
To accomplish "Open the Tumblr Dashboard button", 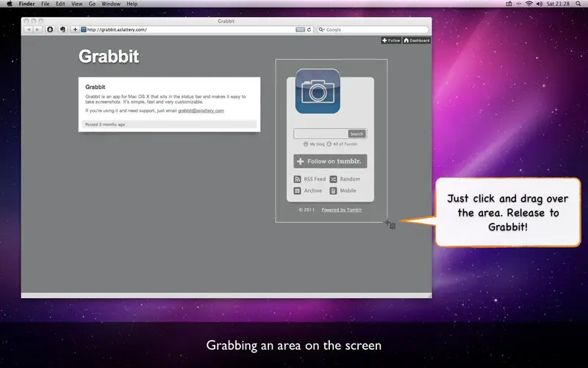I will 417,40.
